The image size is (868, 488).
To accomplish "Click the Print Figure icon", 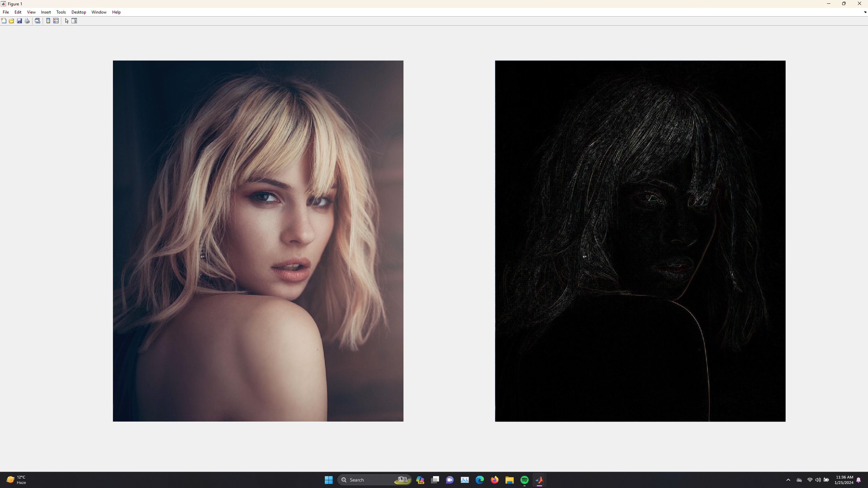I will tap(27, 21).
